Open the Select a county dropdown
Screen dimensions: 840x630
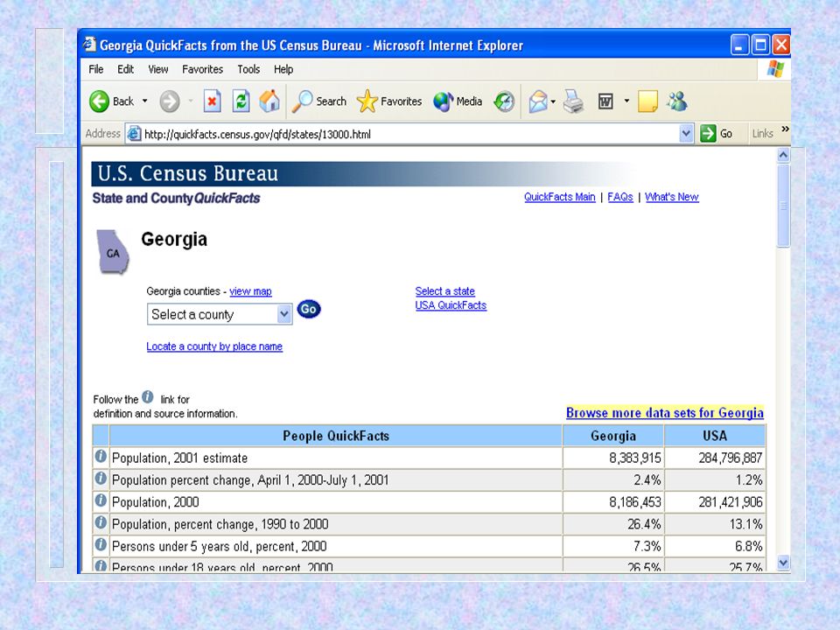(220, 314)
